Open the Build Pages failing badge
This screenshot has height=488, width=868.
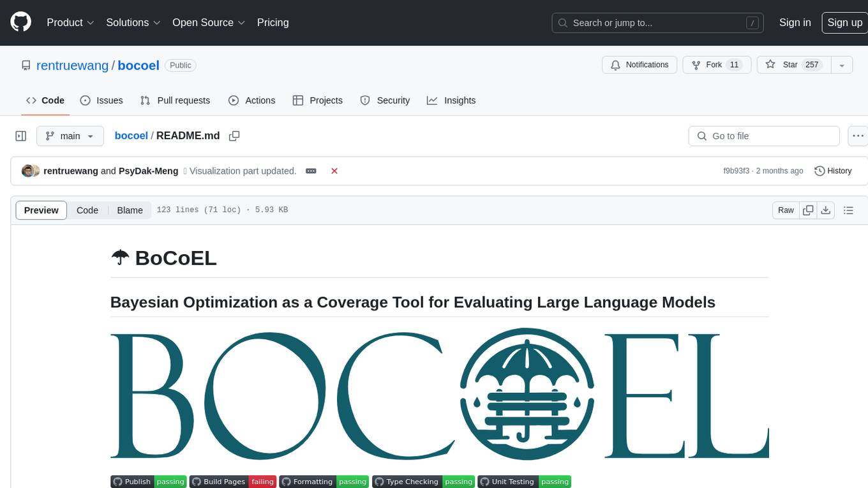click(233, 482)
